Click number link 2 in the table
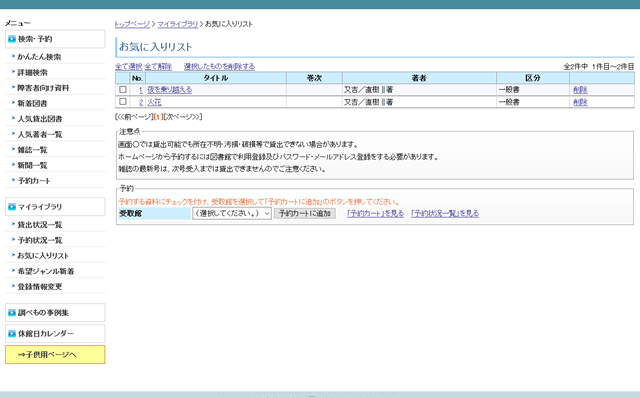Image resolution: width=640 pixels, height=397 pixels. [141, 102]
